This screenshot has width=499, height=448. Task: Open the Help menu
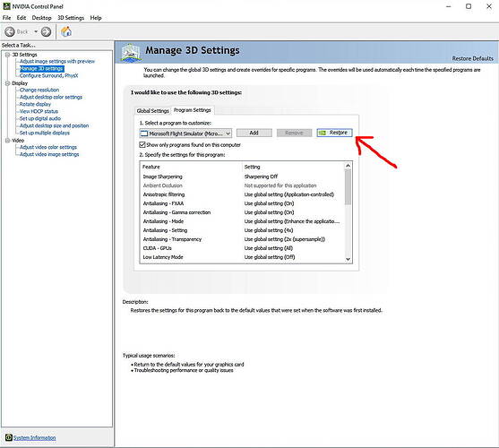point(96,18)
